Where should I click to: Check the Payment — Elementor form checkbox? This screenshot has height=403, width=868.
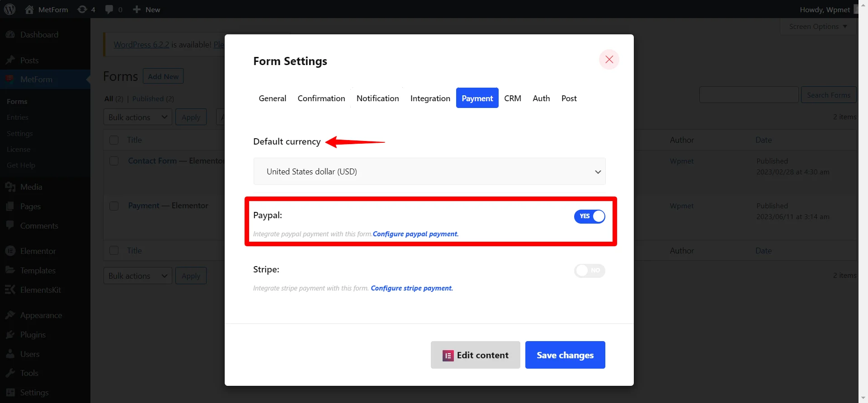114,206
